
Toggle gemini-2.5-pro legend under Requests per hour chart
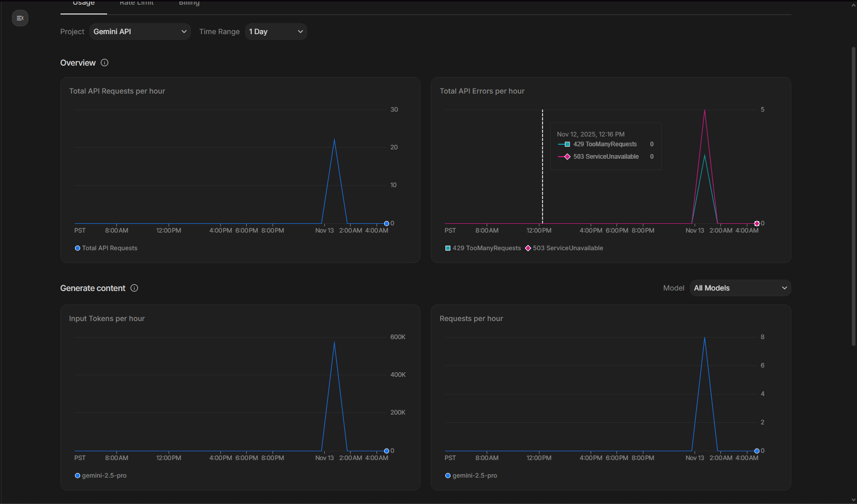[471, 476]
